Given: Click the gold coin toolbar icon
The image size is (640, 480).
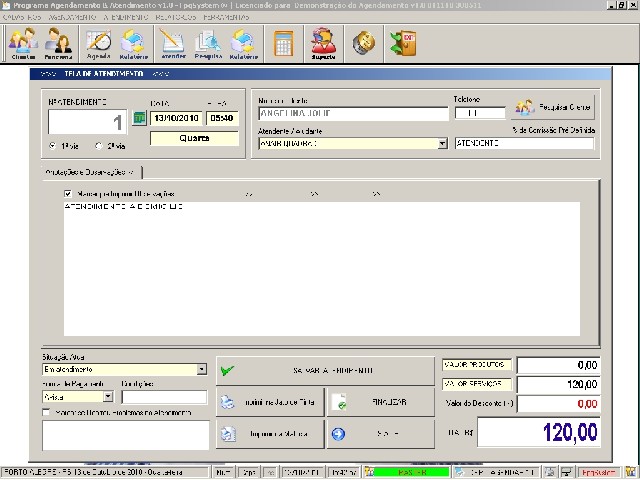Looking at the screenshot, I should [364, 42].
